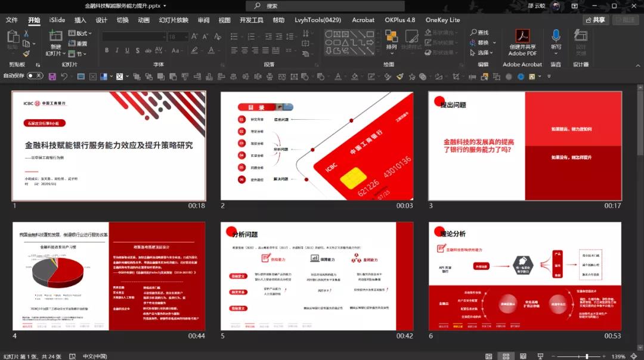
Task: Switch to the iSlide tab
Action: (x=57, y=20)
